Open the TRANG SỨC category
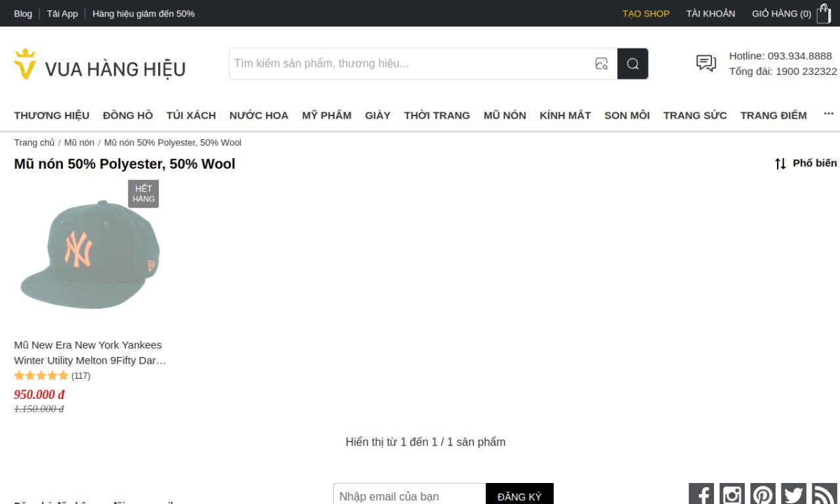Image resolution: width=840 pixels, height=504 pixels. (695, 115)
